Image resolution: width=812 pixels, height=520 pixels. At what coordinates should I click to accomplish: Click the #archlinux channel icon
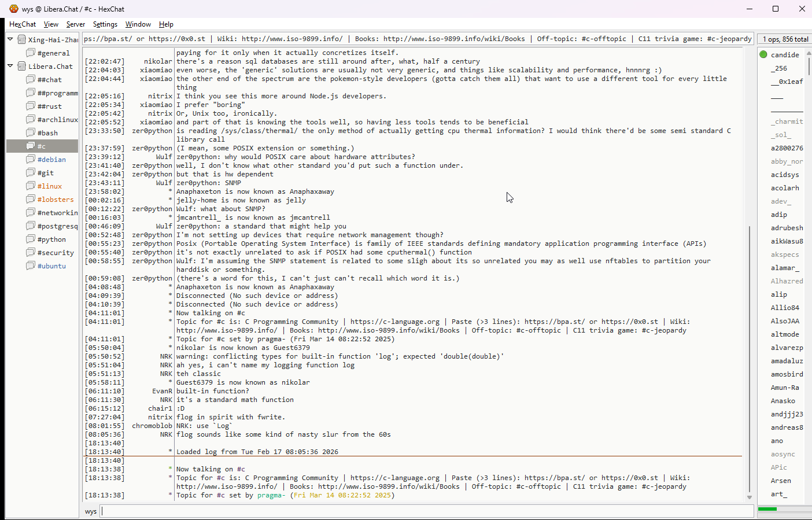pyautogui.click(x=31, y=119)
